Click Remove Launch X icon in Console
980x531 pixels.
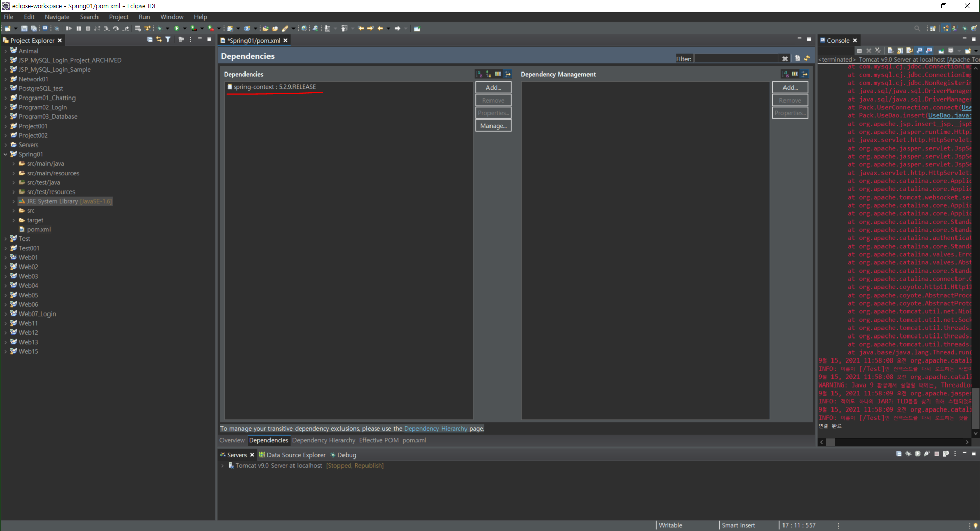point(869,51)
